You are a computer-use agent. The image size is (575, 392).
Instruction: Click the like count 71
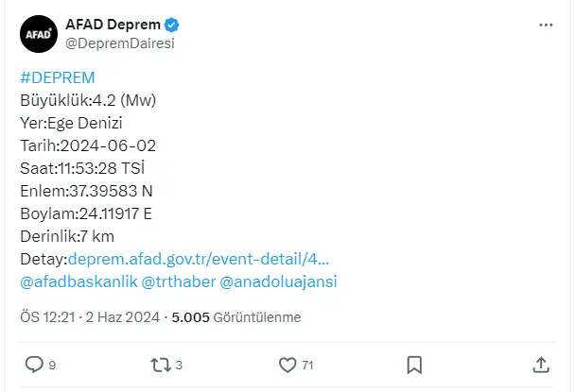click(x=307, y=365)
